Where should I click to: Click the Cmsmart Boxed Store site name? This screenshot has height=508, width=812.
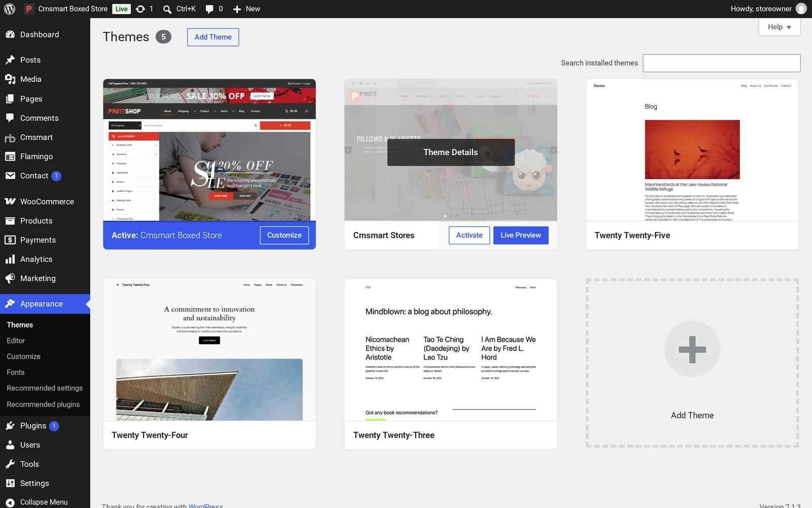[x=73, y=9]
